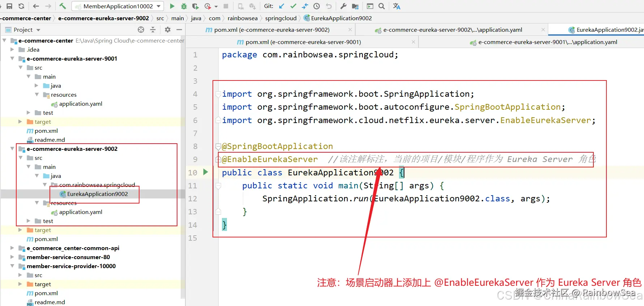Click the main breadcrumb in navigation bar
This screenshot has height=306, width=644.
tap(177, 18)
